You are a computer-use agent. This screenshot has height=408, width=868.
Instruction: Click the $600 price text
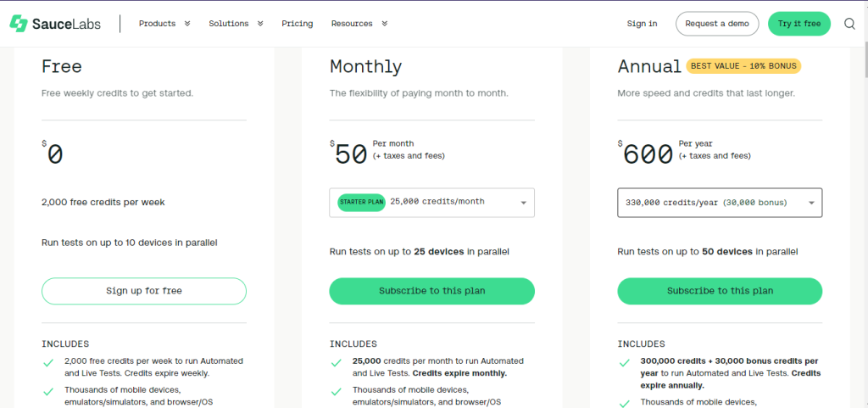pos(645,154)
